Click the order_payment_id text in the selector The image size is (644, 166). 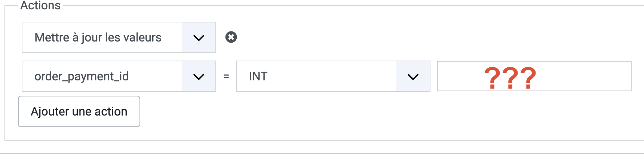pos(82,76)
